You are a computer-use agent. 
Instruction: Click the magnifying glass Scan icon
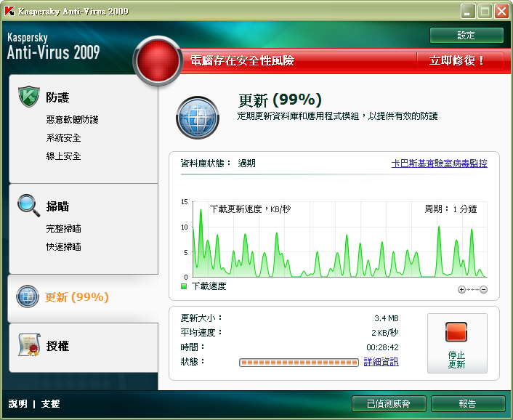point(29,206)
